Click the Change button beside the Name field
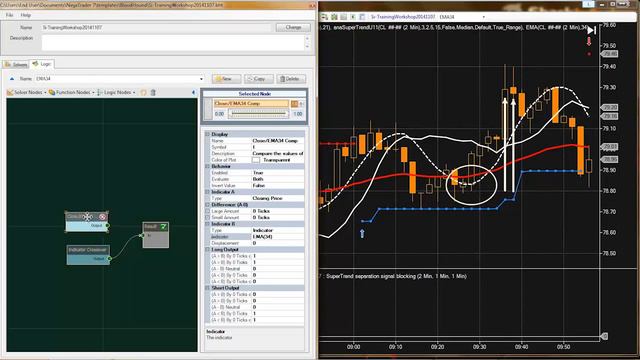Image resolution: width=640 pixels, height=360 pixels. (x=293, y=27)
